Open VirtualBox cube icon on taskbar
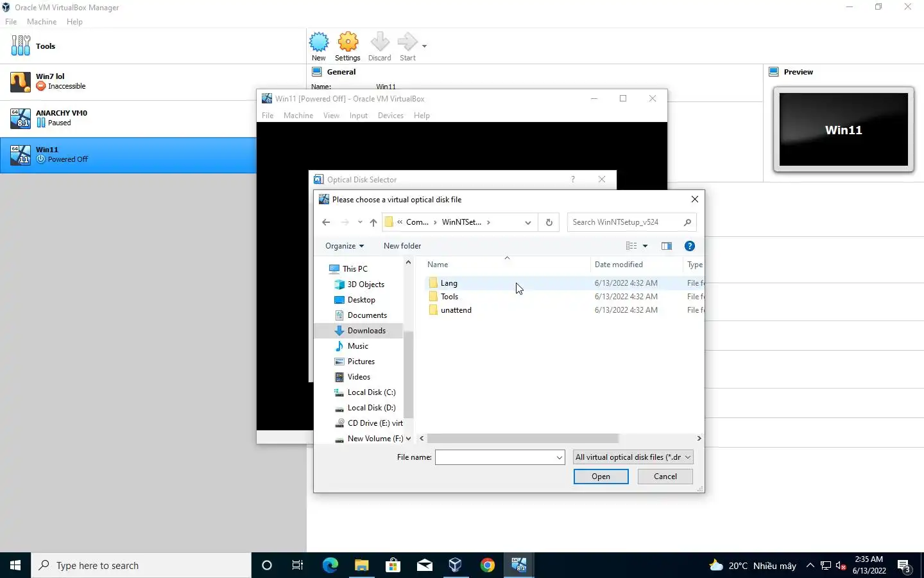This screenshot has height=578, width=924. click(456, 565)
